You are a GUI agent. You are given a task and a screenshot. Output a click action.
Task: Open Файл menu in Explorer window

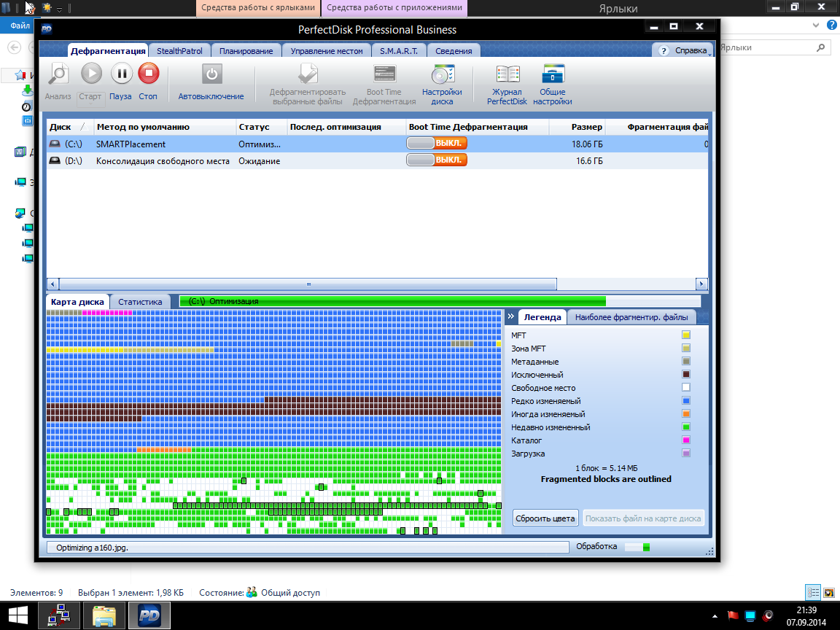20,26
